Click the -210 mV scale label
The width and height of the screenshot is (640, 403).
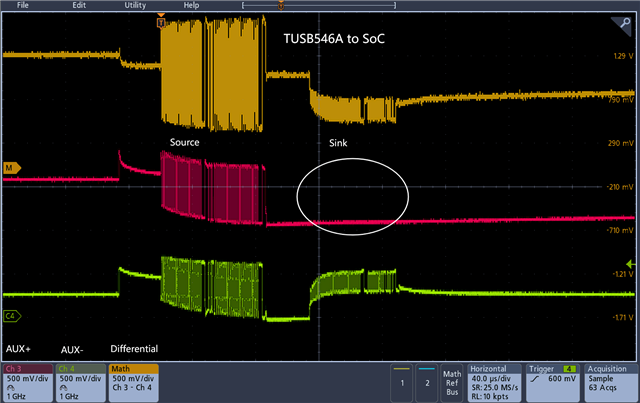620,187
